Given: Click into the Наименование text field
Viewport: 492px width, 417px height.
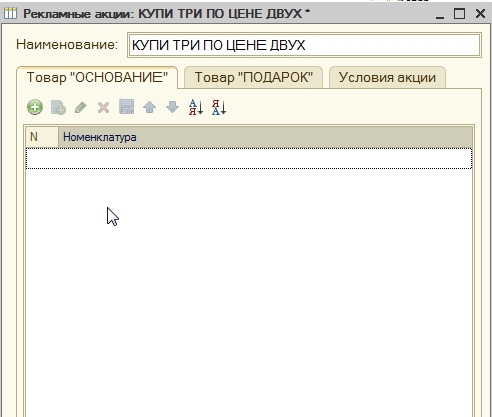Looking at the screenshot, I should 304,45.
